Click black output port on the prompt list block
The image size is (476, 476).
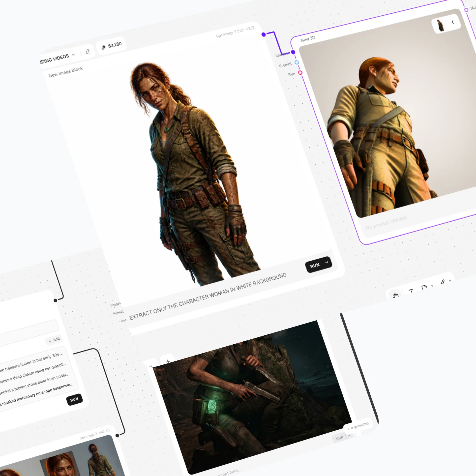click(56, 300)
